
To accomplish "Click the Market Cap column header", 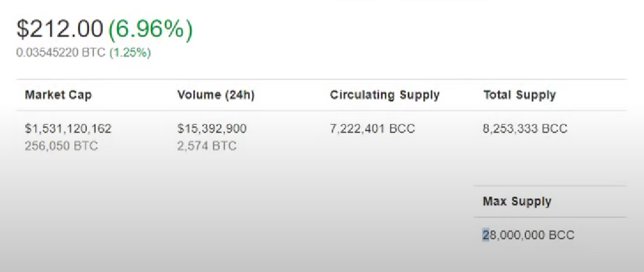I will (58, 95).
